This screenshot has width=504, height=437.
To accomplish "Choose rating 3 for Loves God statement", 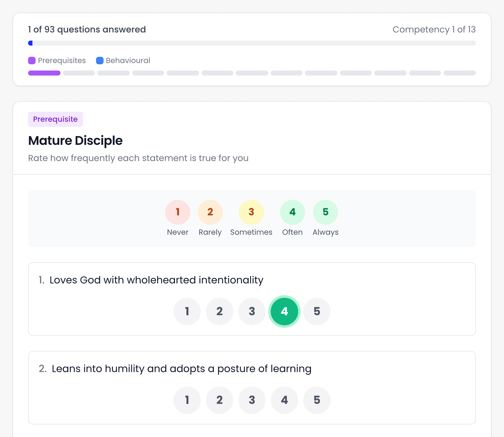I will point(252,312).
